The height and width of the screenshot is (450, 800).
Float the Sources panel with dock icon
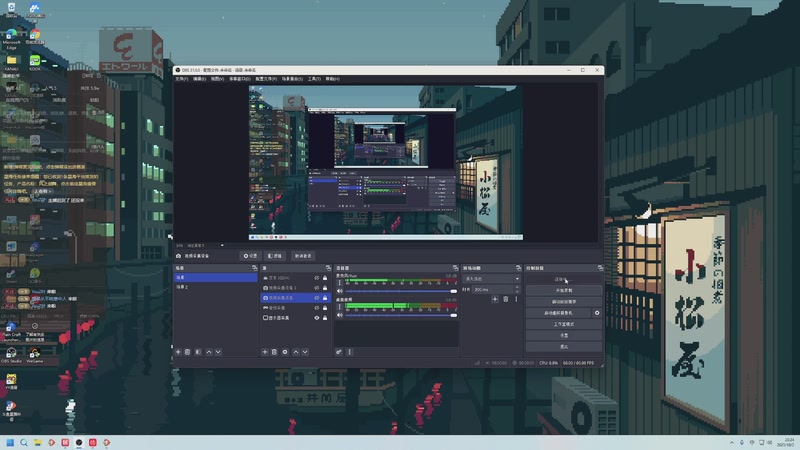click(328, 268)
